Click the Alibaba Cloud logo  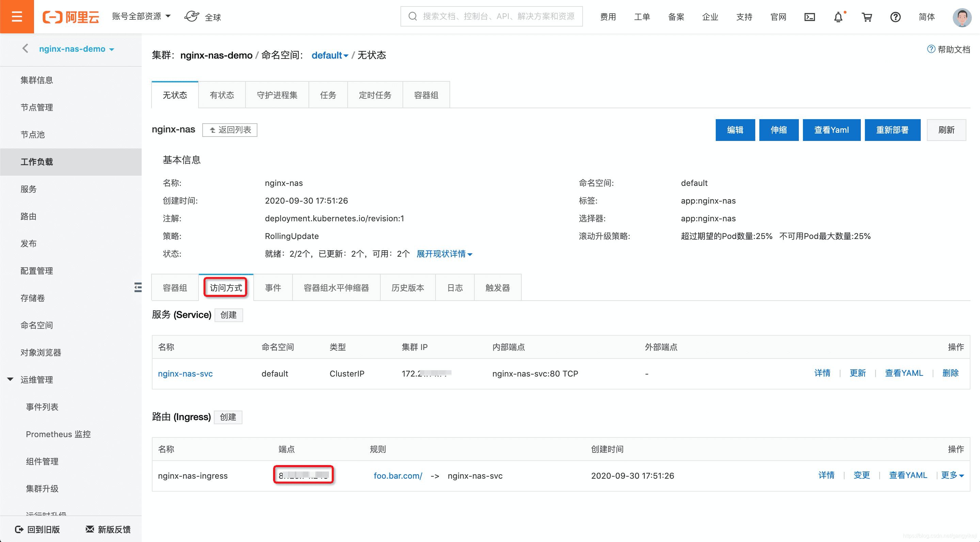[71, 17]
